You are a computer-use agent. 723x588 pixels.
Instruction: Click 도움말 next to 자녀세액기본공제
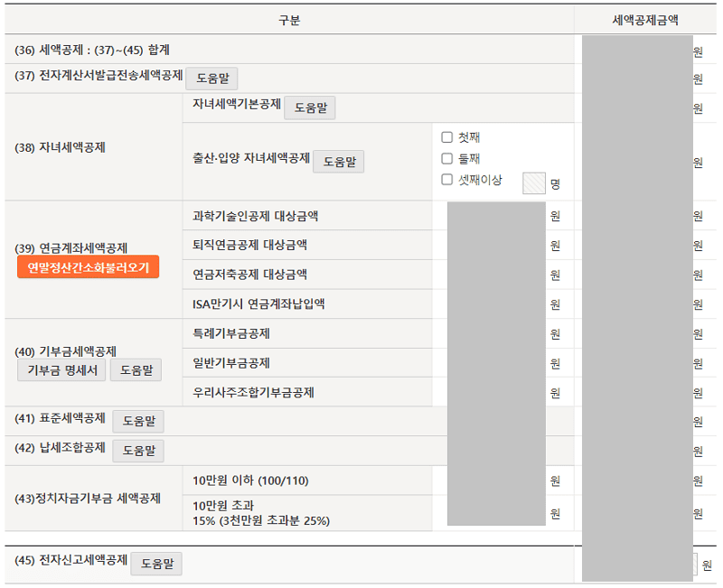coord(310,108)
